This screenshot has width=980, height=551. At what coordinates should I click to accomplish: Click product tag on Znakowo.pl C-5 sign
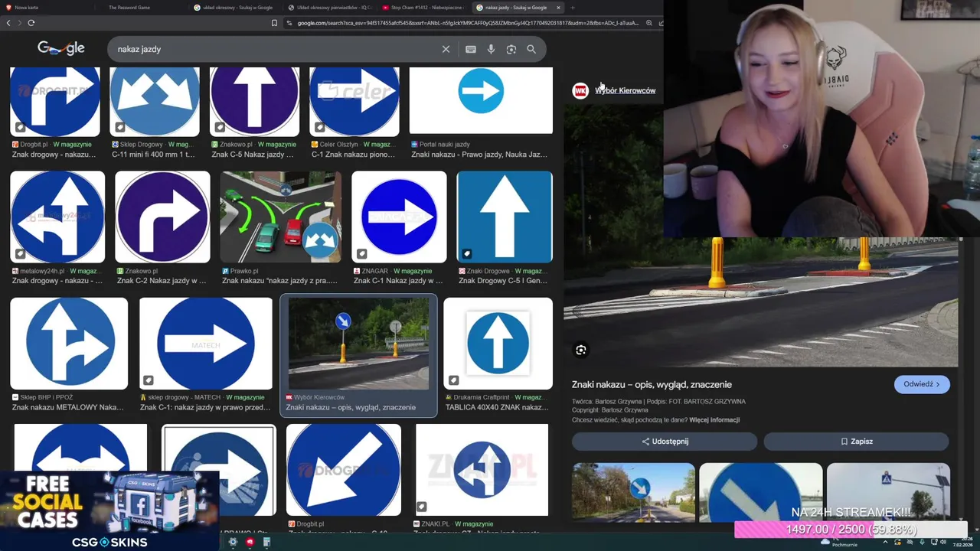click(220, 127)
